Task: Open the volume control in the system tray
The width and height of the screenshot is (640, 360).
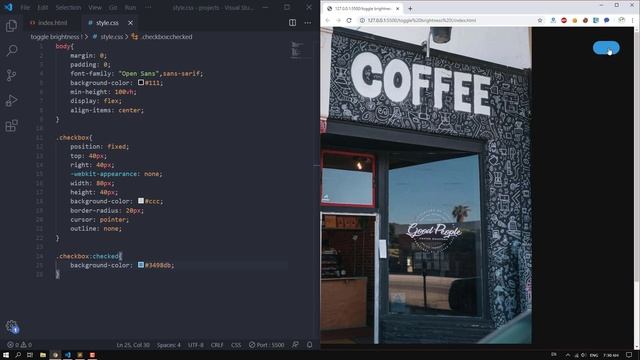Action: [584, 355]
